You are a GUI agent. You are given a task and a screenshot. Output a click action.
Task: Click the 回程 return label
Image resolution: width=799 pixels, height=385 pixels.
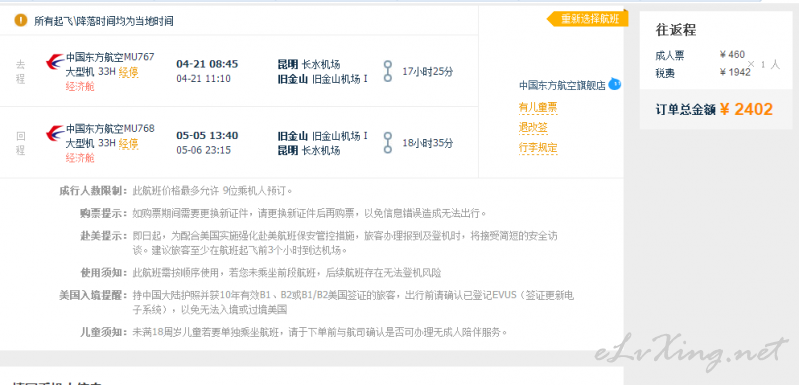[x=20, y=143]
